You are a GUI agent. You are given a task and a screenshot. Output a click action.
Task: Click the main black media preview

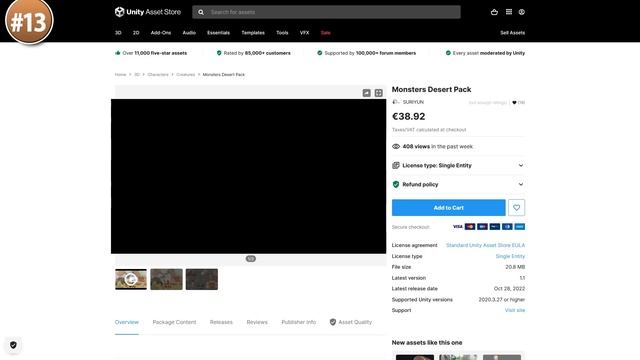coord(249,176)
